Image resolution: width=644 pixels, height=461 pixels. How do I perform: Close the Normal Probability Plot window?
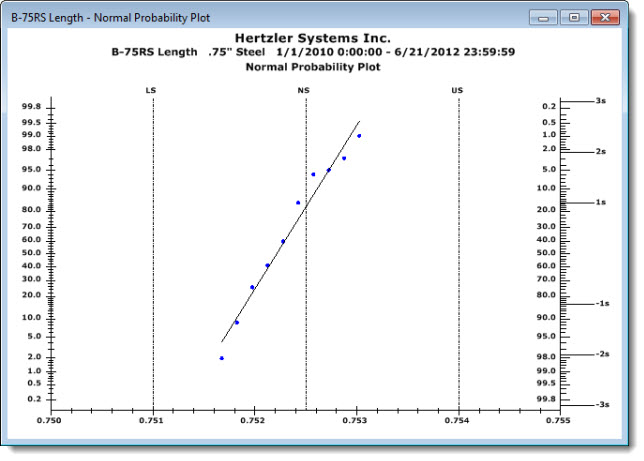point(603,17)
